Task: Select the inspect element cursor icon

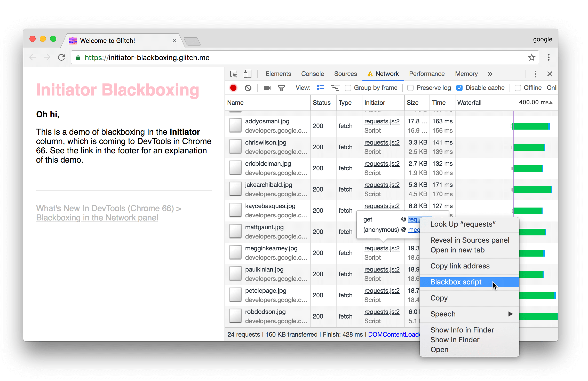Action: click(234, 74)
